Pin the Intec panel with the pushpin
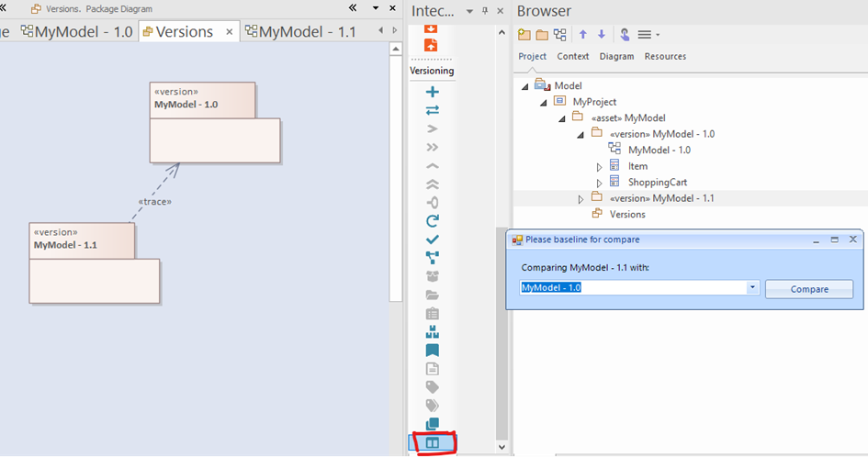868x457 pixels. 485,11
